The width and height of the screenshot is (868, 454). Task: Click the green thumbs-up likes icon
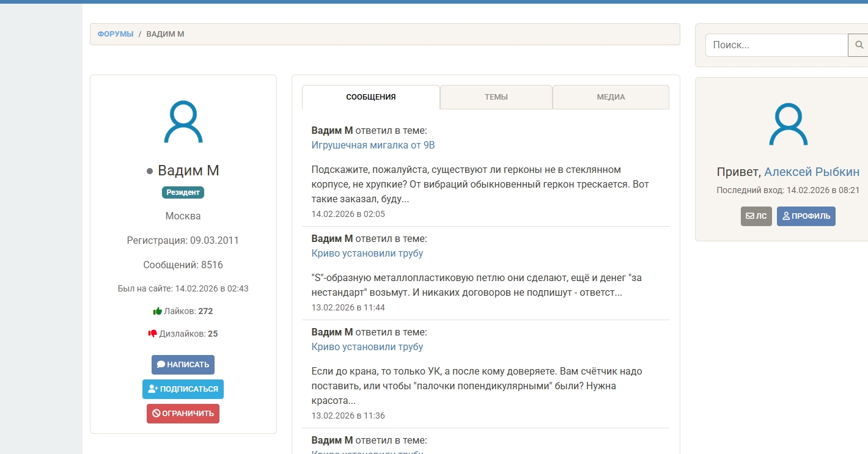(157, 311)
